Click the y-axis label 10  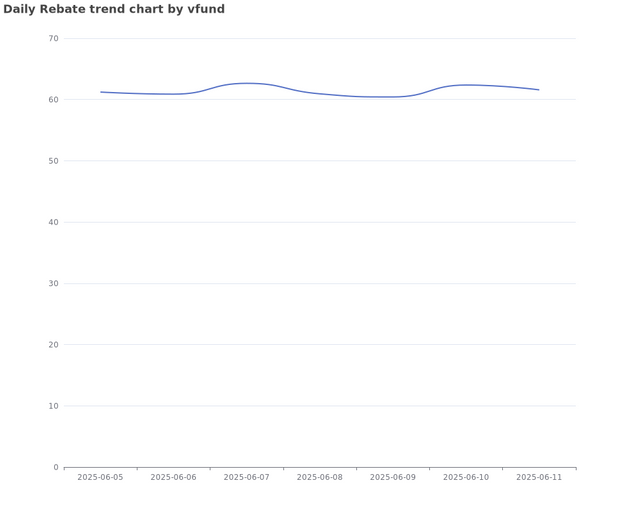click(x=53, y=406)
